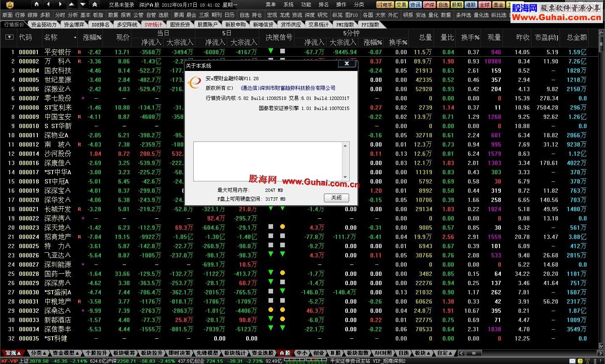Click the orange 基金 shortcut button
This screenshot has width=605, height=364.
point(498,5)
